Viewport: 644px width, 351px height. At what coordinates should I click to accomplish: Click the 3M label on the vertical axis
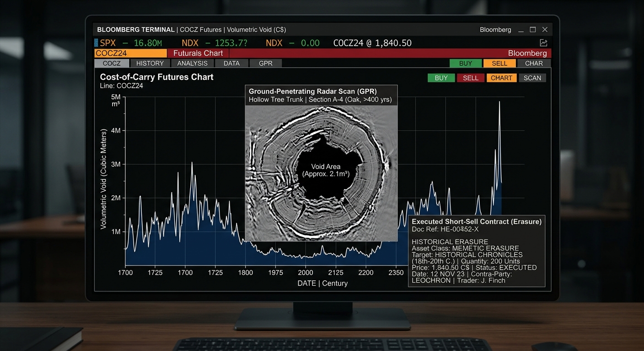[116, 164]
